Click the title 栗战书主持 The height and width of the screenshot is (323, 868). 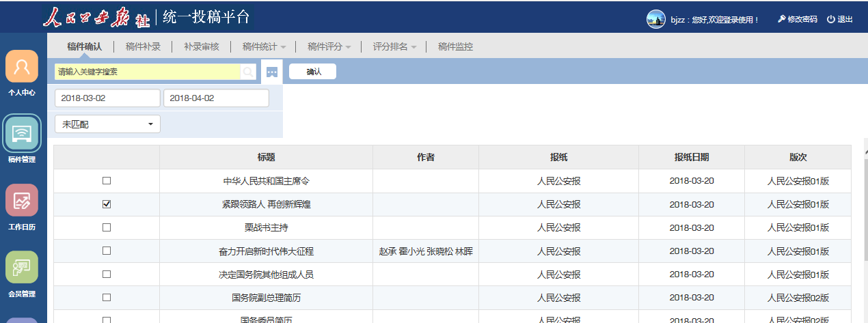point(267,228)
